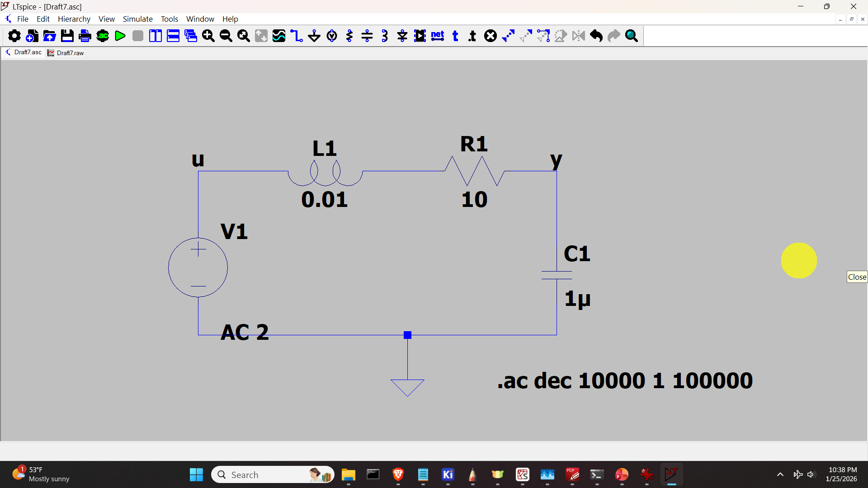Save the schematic with floppy icon

[x=67, y=36]
